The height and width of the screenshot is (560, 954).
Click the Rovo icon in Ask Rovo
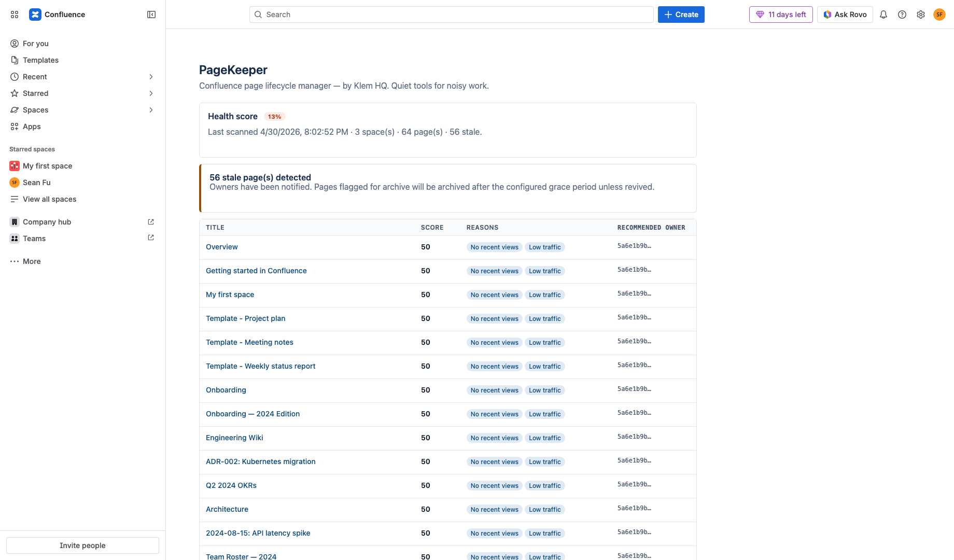coord(827,15)
